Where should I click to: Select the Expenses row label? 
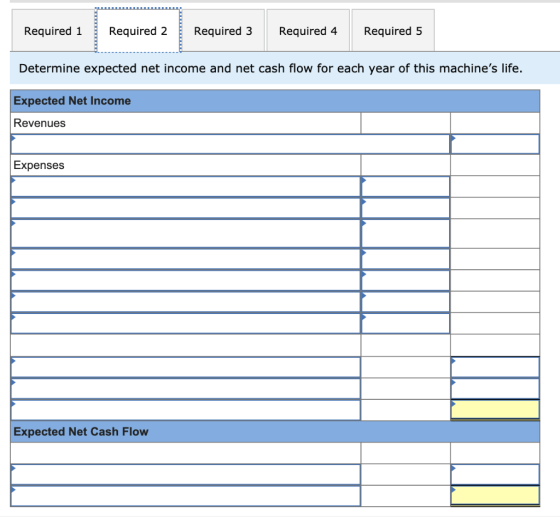pos(39,165)
